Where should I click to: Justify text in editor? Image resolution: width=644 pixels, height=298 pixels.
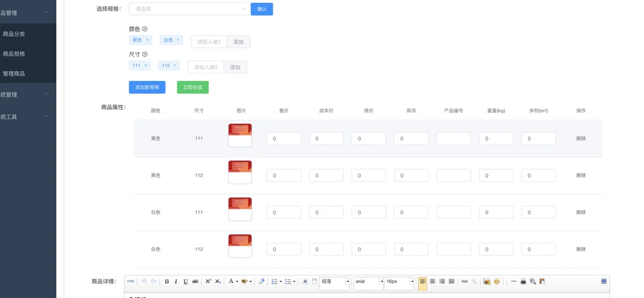click(x=451, y=281)
